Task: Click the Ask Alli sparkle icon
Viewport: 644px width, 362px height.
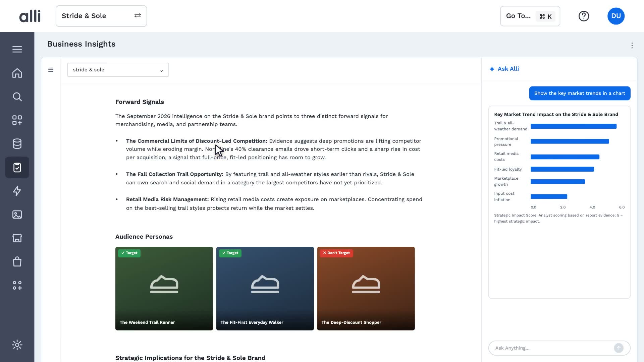Action: coord(492,69)
